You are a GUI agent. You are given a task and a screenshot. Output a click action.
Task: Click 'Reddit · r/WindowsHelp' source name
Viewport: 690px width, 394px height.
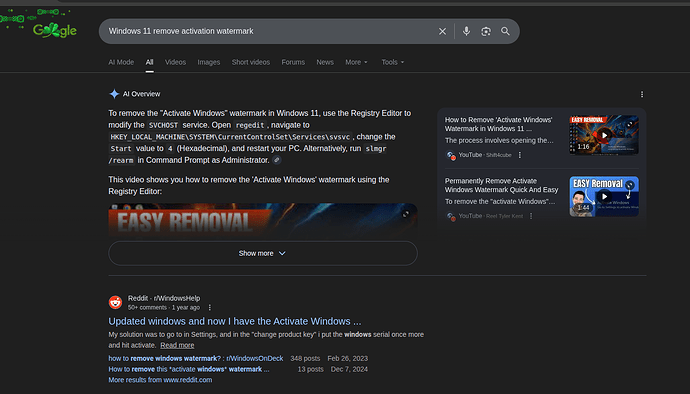[164, 298]
